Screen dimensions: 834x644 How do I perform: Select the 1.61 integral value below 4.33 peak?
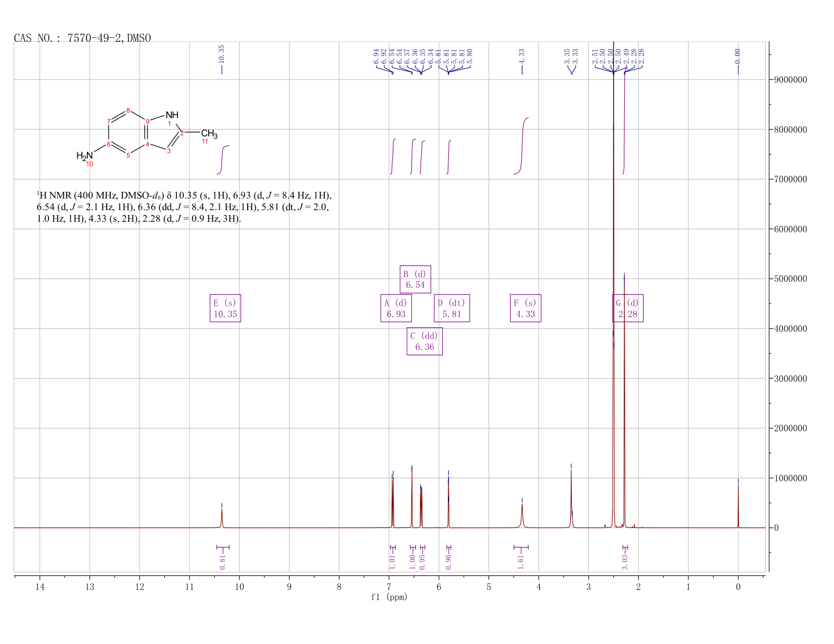[521, 561]
